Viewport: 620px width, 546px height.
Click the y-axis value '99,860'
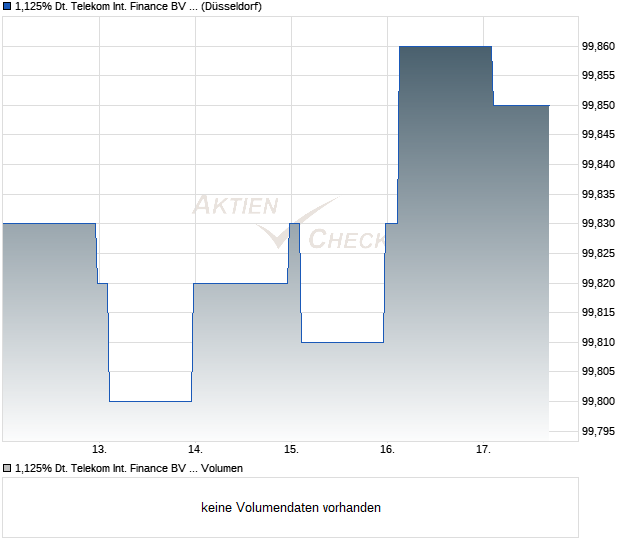[598, 46]
